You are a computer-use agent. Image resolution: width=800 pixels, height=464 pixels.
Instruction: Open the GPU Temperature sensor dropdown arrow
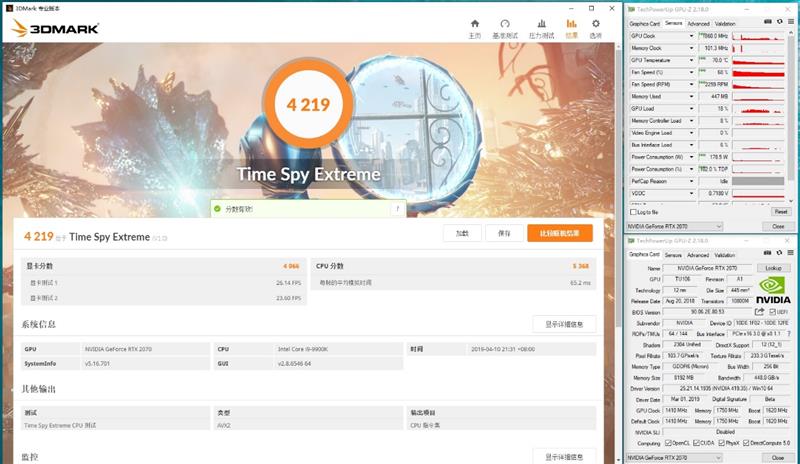click(x=692, y=60)
